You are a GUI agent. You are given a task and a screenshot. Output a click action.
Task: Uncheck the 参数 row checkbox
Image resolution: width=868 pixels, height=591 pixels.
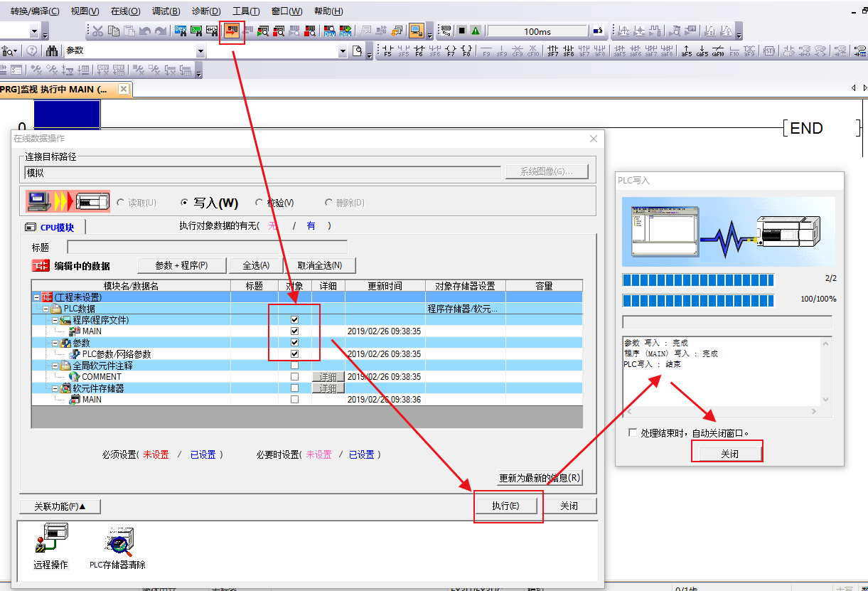click(294, 343)
